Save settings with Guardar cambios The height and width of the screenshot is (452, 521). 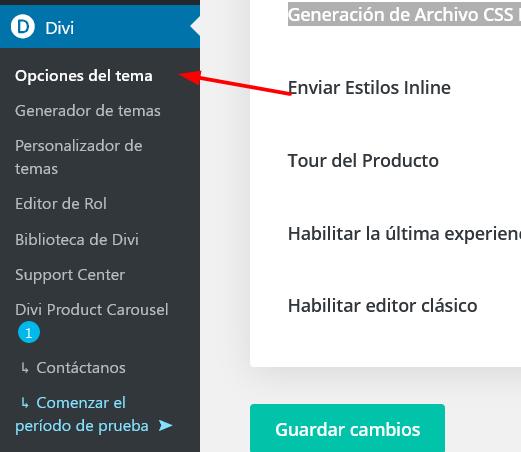(x=347, y=428)
